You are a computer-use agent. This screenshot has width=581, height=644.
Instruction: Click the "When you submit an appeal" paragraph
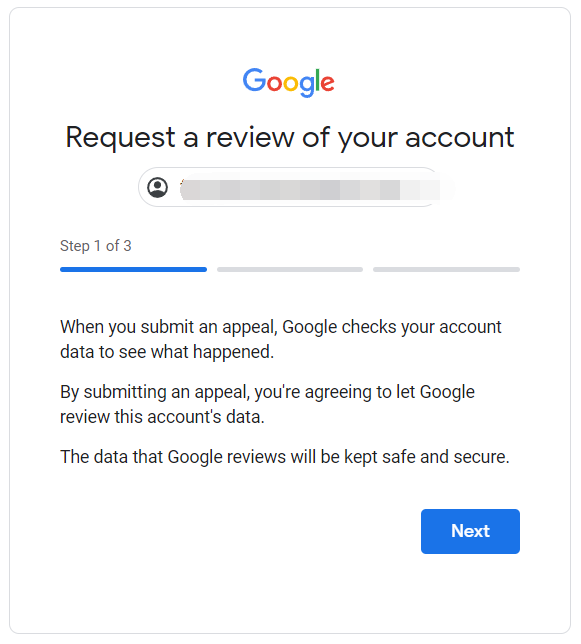point(281,339)
